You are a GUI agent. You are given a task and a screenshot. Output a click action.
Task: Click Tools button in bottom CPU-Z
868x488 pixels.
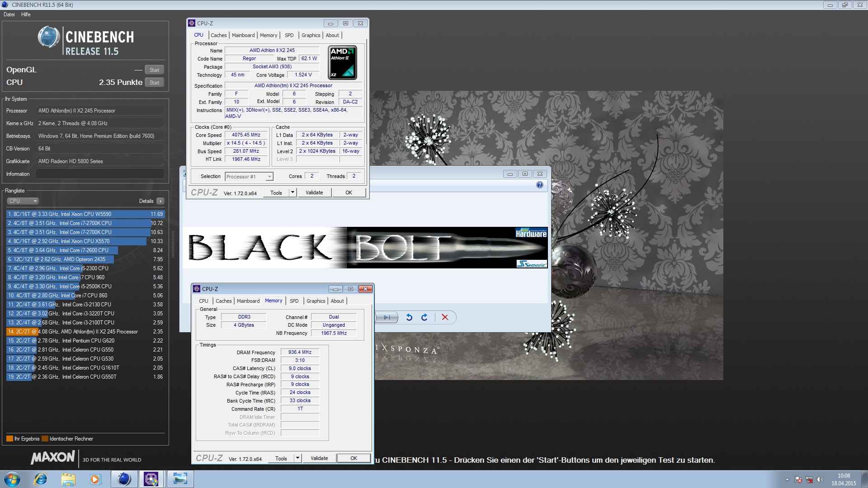(x=281, y=458)
